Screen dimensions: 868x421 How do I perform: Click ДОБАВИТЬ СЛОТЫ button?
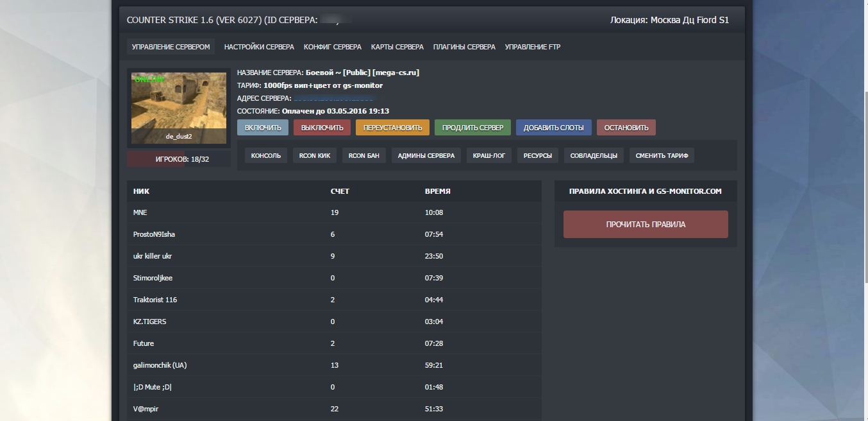coord(553,128)
